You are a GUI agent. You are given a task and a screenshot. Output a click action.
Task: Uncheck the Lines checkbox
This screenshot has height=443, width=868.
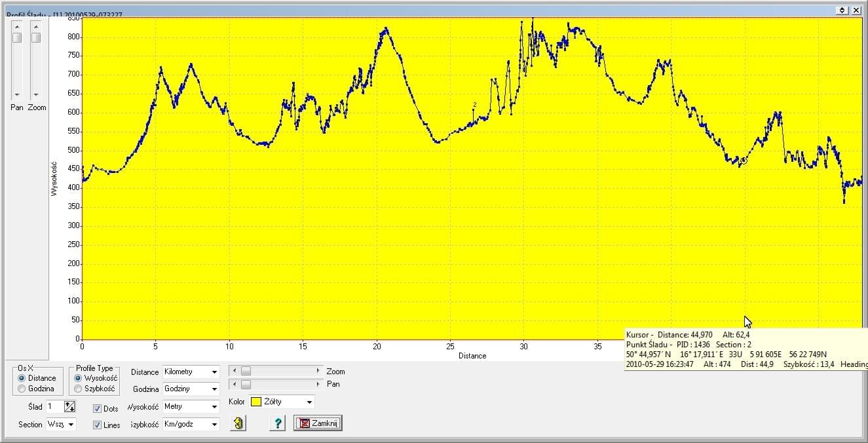(x=98, y=425)
